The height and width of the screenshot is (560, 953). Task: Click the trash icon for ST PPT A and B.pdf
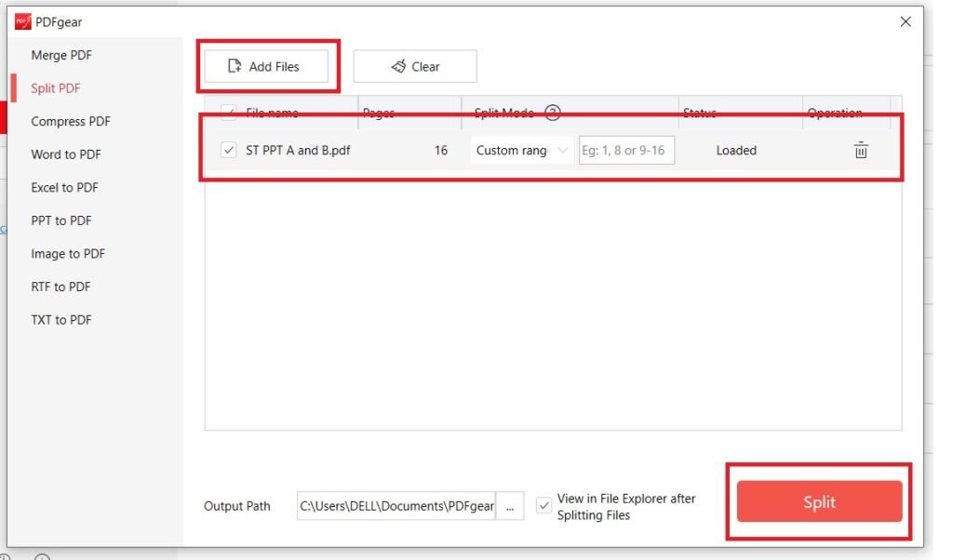(860, 151)
